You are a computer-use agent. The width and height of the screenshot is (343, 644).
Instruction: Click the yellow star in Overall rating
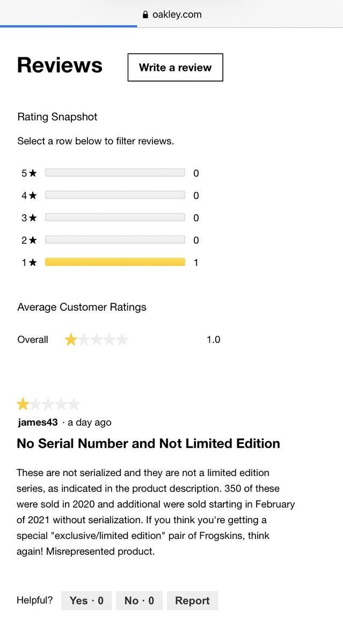pyautogui.click(x=71, y=340)
